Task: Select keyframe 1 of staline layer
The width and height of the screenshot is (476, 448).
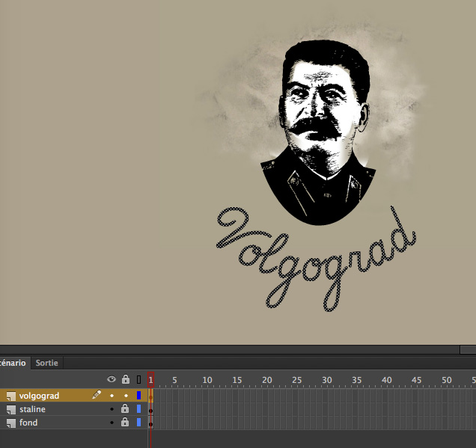Action: (151, 409)
